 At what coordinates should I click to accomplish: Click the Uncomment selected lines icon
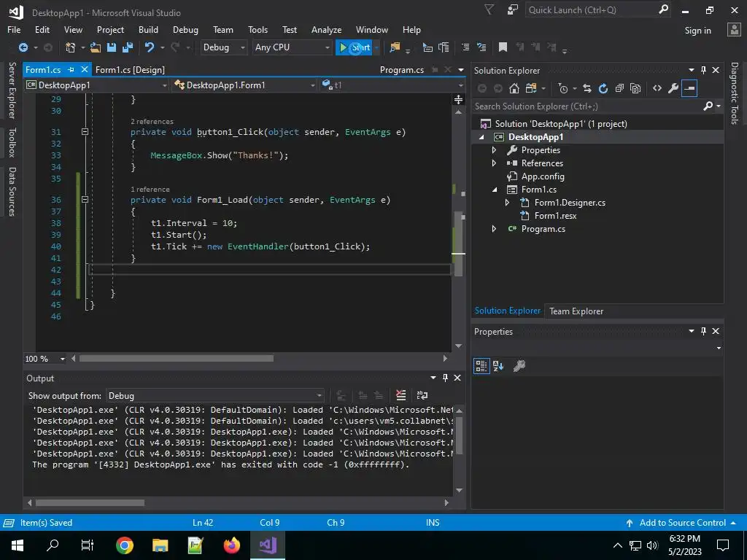pyautogui.click(x=481, y=47)
